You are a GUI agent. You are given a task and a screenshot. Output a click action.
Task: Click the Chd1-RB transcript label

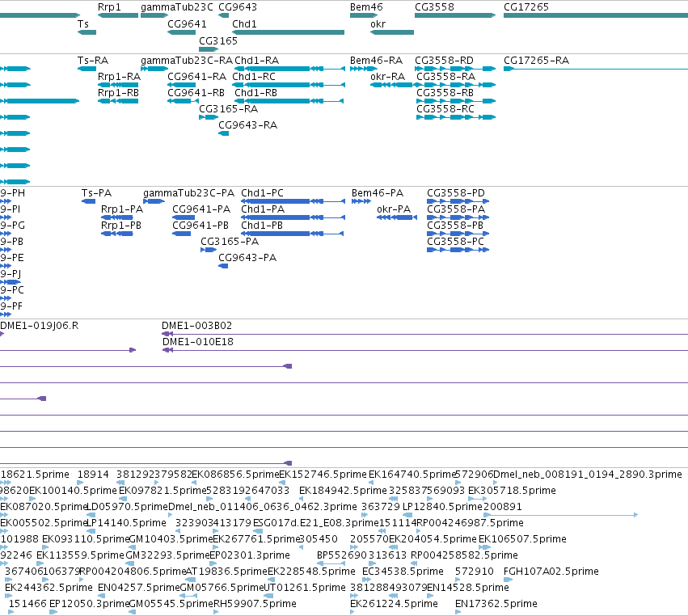click(255, 93)
